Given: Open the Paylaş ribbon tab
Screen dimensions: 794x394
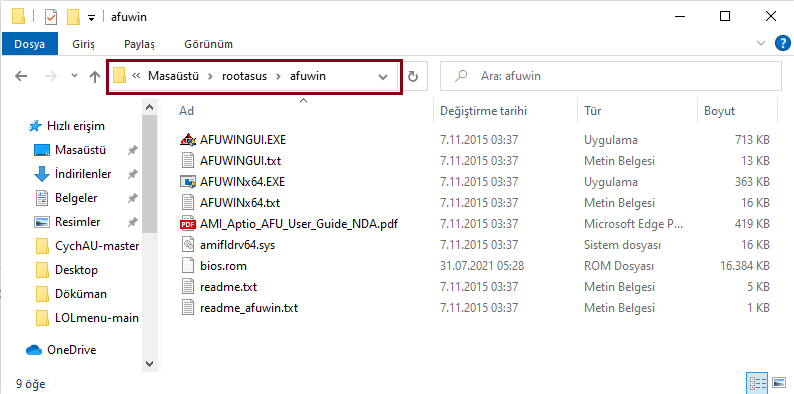Looking at the screenshot, I should click(139, 44).
